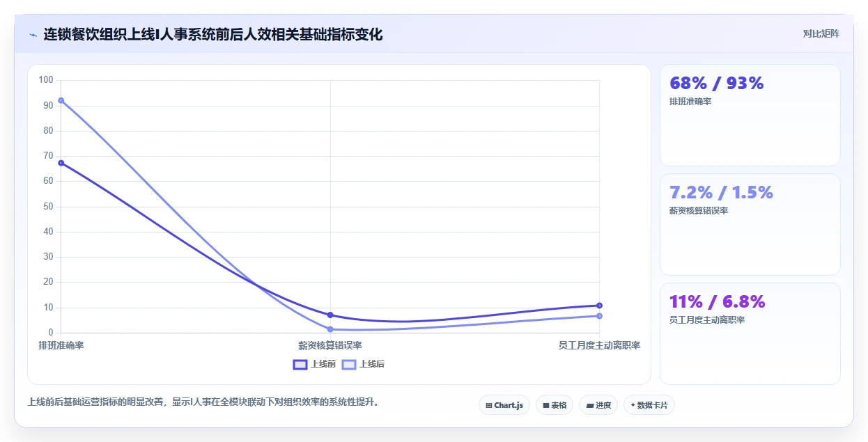Select the 表格 tag

554,405
